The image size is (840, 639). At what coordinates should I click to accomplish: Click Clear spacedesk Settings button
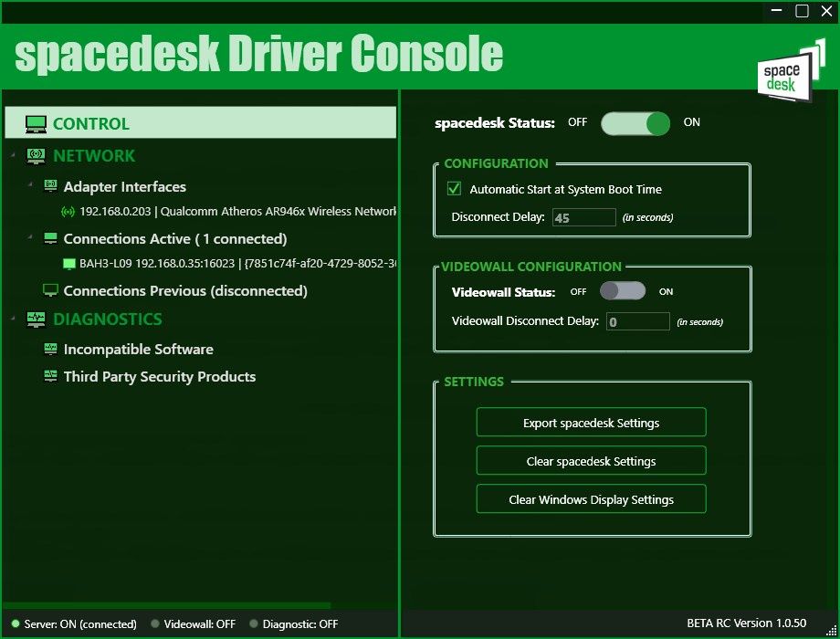(591, 461)
